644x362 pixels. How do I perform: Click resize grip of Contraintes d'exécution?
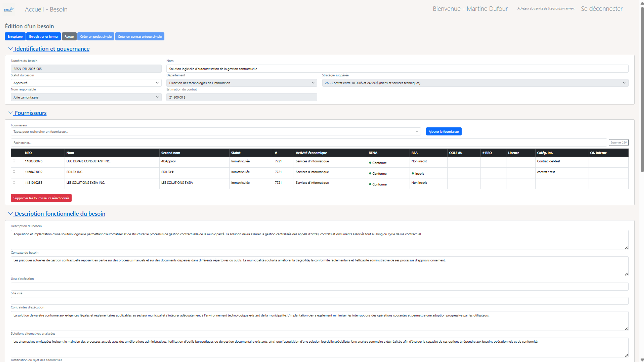point(626,329)
